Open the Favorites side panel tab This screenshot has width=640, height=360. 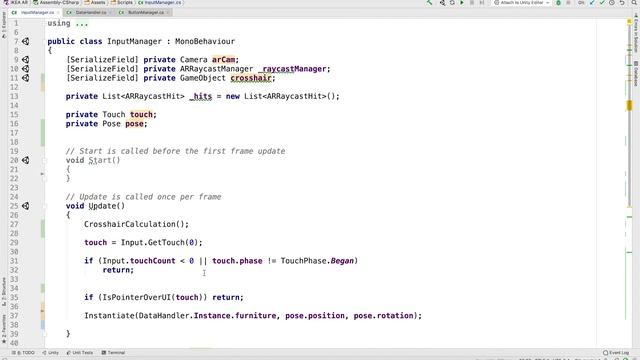coord(4,329)
